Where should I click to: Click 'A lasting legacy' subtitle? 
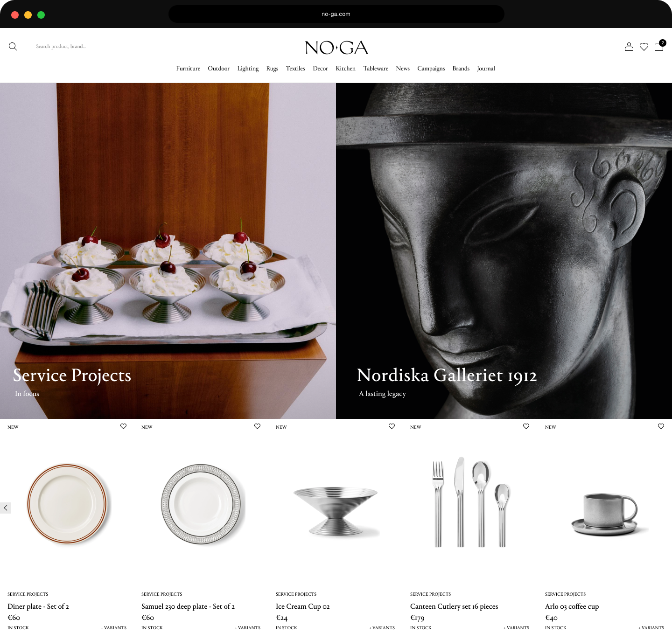coord(382,394)
